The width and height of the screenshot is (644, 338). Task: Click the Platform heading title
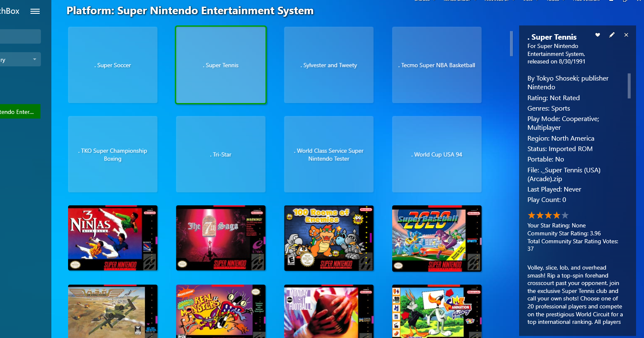point(190,11)
